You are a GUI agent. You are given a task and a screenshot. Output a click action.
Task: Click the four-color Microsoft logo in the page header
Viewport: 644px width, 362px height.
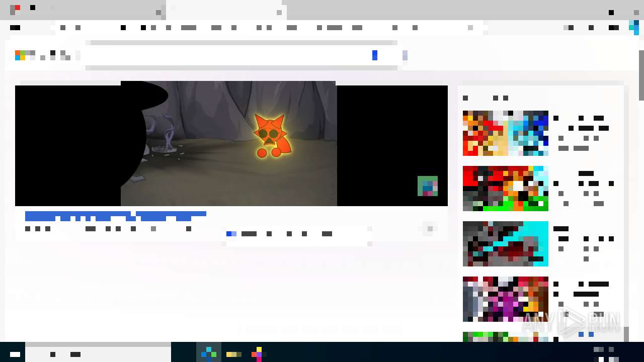(20, 55)
